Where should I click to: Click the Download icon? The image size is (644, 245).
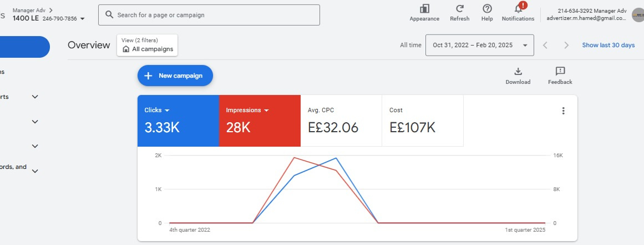(x=518, y=72)
